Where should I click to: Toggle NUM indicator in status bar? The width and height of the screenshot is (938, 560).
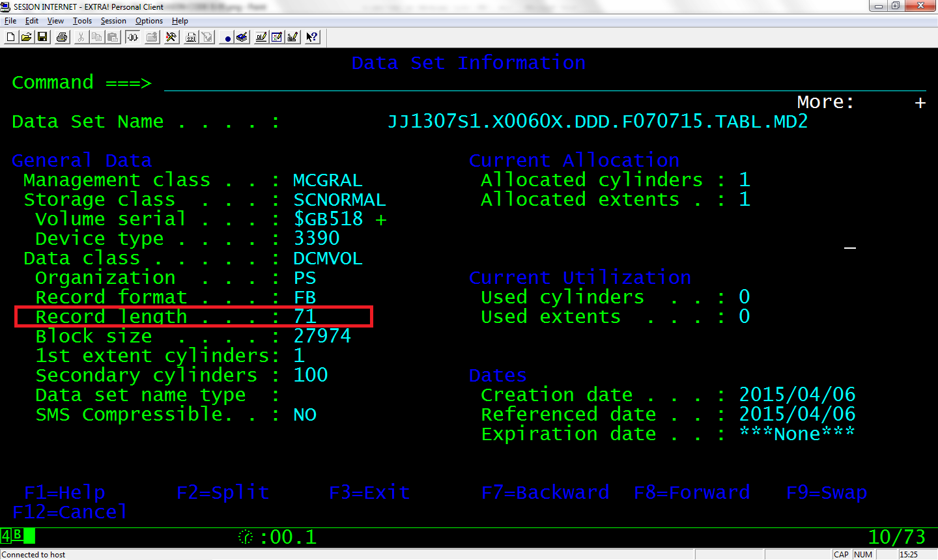click(862, 554)
